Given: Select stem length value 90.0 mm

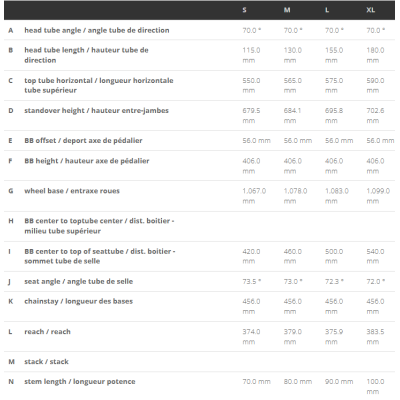Looking at the screenshot, I should coord(339,382).
